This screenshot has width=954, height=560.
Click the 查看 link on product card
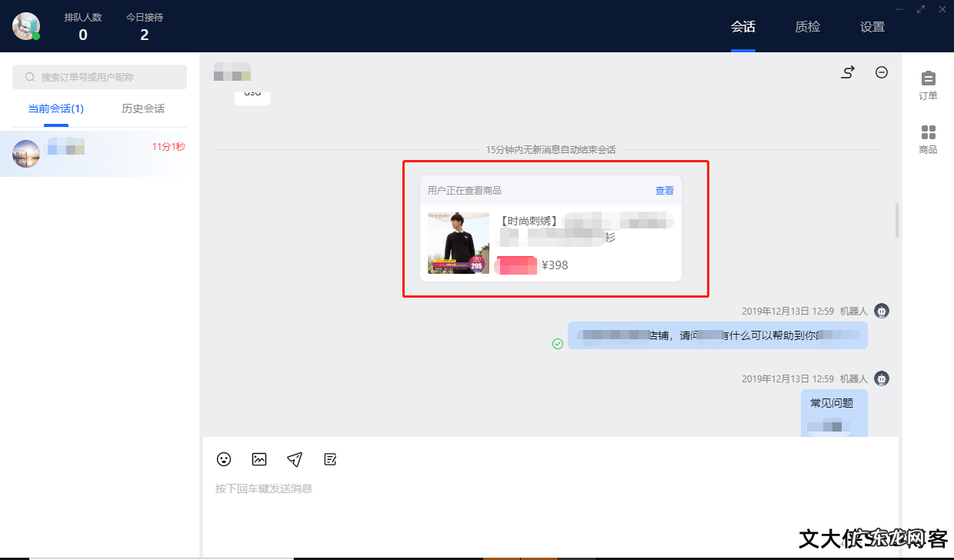pos(664,189)
